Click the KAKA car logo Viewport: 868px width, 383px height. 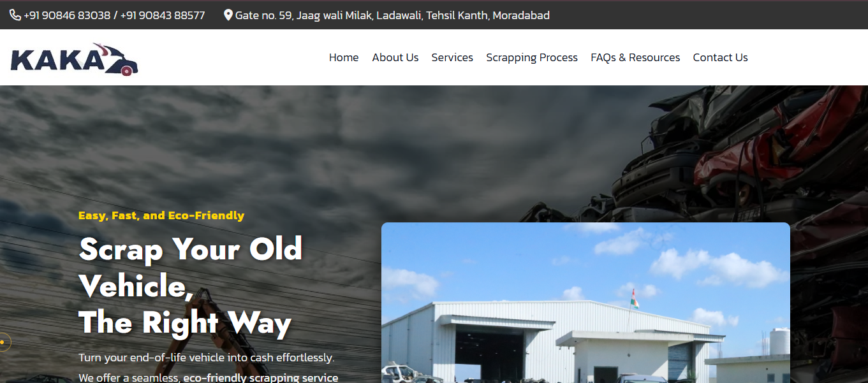(x=74, y=59)
